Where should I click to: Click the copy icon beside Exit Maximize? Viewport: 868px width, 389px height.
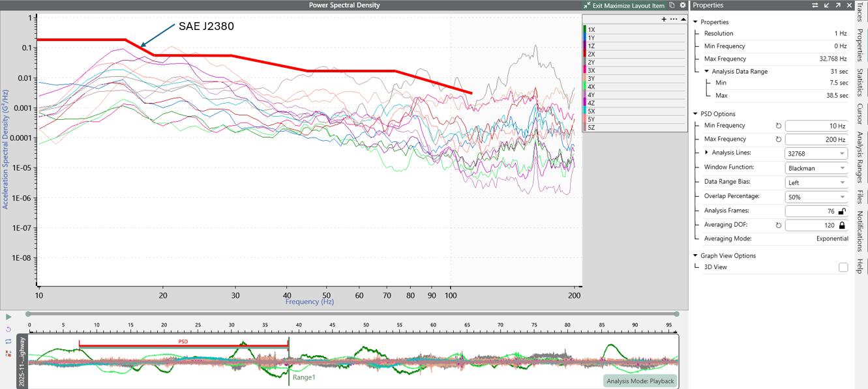672,5
